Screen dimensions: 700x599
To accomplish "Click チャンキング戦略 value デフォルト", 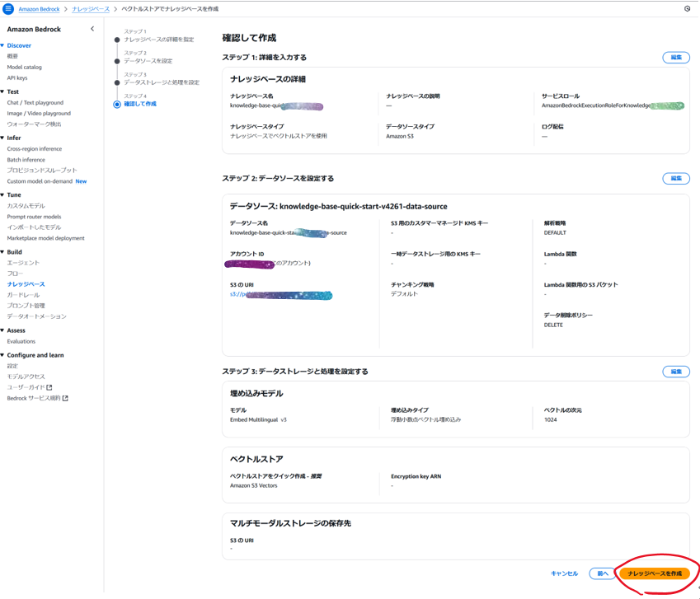I will 405,294.
